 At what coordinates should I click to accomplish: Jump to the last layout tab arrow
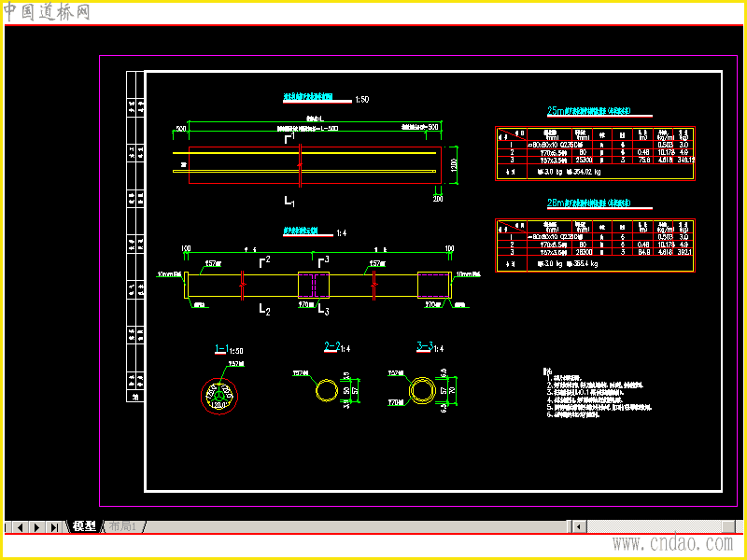coord(54,526)
